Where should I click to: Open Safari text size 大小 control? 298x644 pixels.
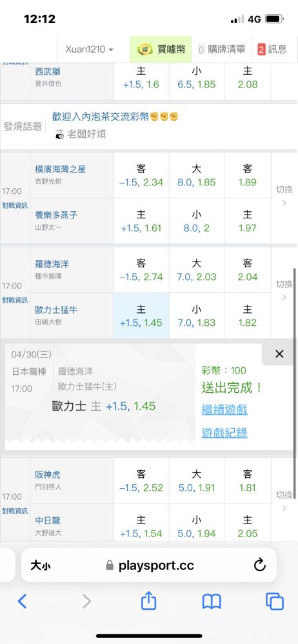(x=41, y=566)
